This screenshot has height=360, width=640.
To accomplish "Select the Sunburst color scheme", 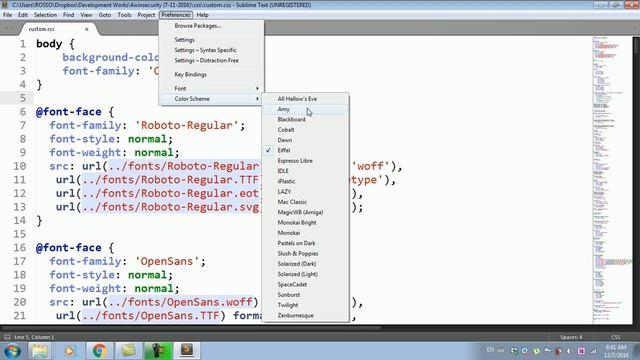I will [305, 295].
